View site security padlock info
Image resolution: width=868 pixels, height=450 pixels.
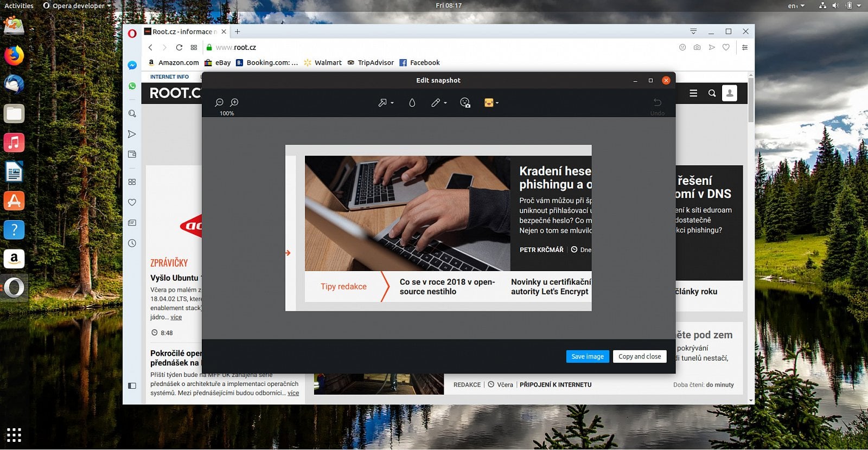point(209,48)
